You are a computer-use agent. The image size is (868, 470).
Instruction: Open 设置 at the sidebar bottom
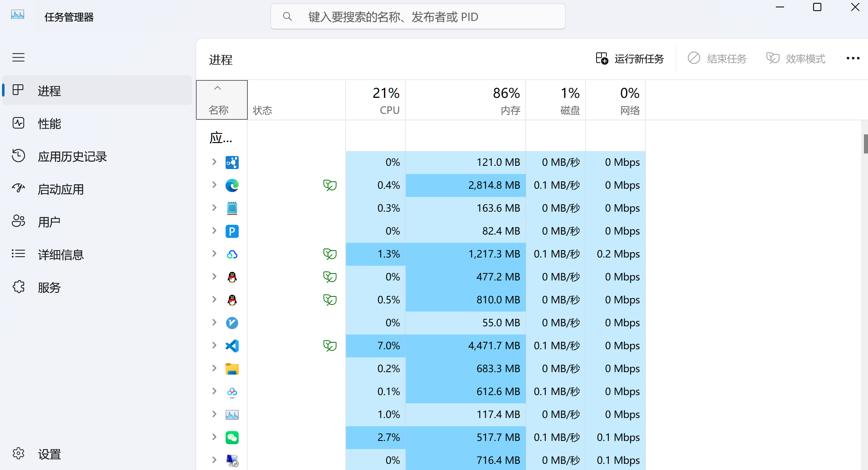tap(49, 454)
